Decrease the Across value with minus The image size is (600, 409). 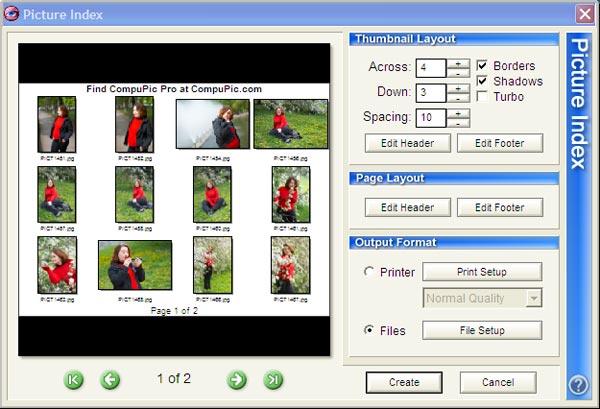458,73
